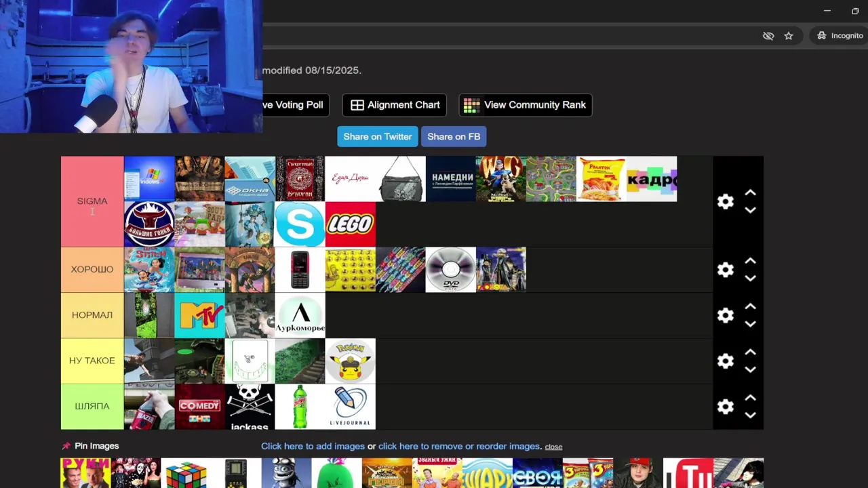Viewport: 868px width, 488px height.
Task: Select the Окна logo image
Action: 250,179
